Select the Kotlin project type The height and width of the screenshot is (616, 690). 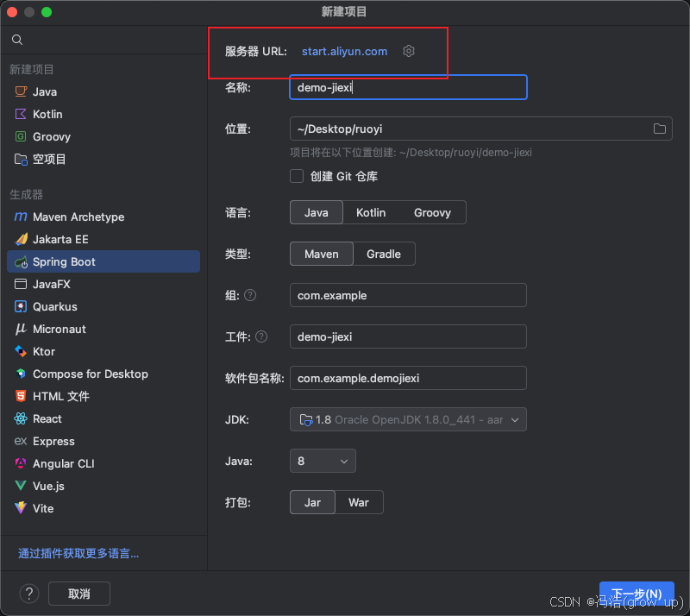tap(103, 114)
